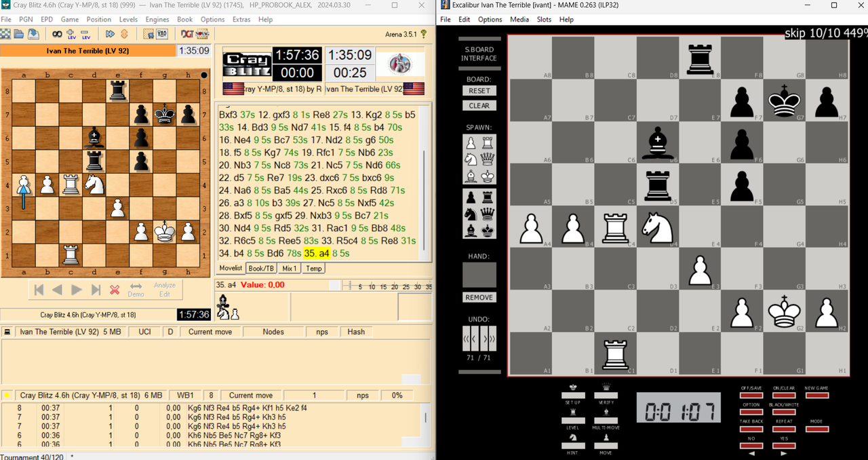Click the blue double-arrow move now icon

(x=110, y=33)
